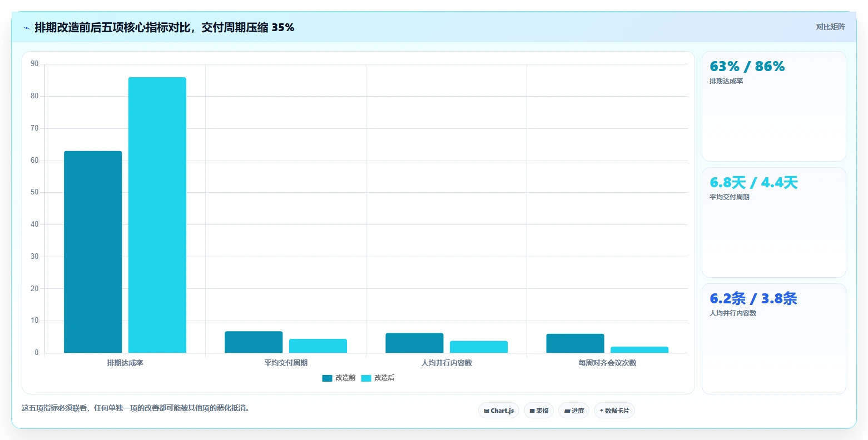The height and width of the screenshot is (440, 868).
Task: Toggle the 改造后 legend swatch
Action: click(366, 378)
